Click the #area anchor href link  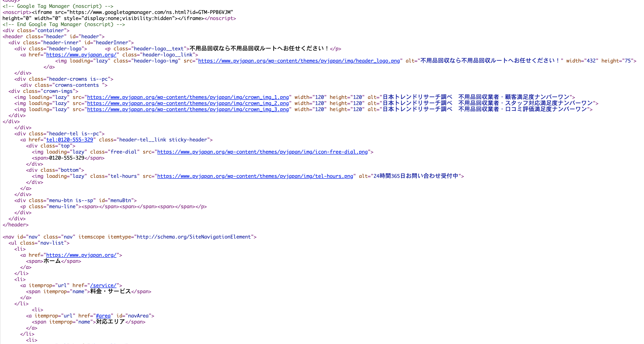point(103,316)
